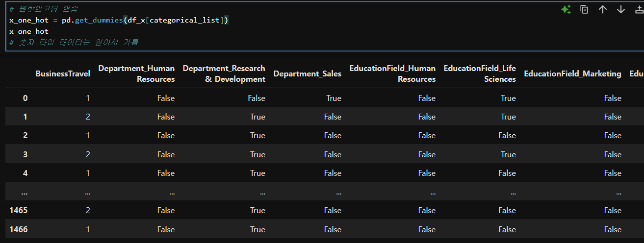Click the BusinessTravel value in row 3
This screenshot has height=243, width=644.
point(88,154)
